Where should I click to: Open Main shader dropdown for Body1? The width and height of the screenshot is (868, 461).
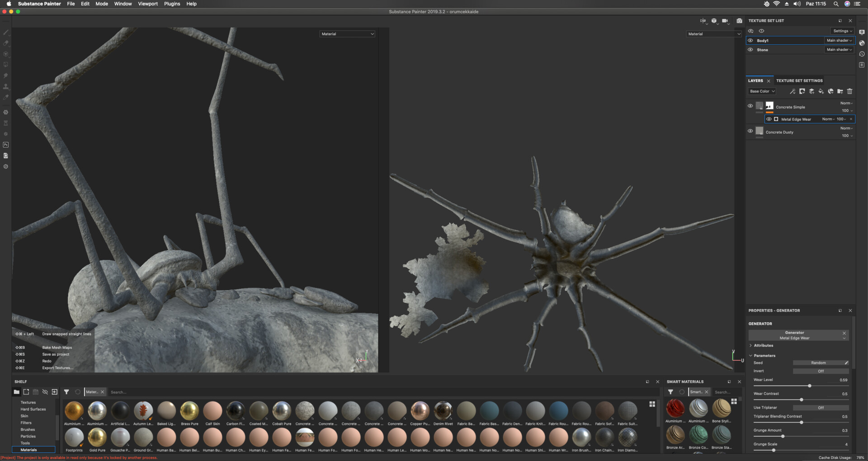tap(839, 41)
